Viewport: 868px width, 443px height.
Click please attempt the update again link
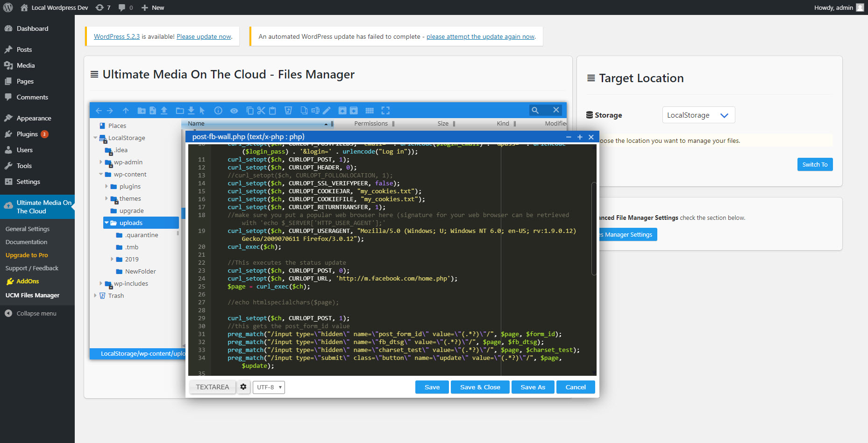pyautogui.click(x=480, y=36)
